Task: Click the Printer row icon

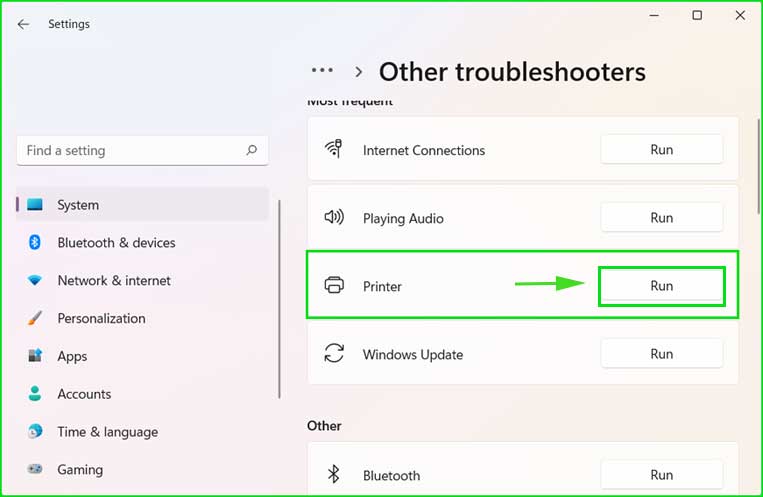Action: (x=334, y=285)
